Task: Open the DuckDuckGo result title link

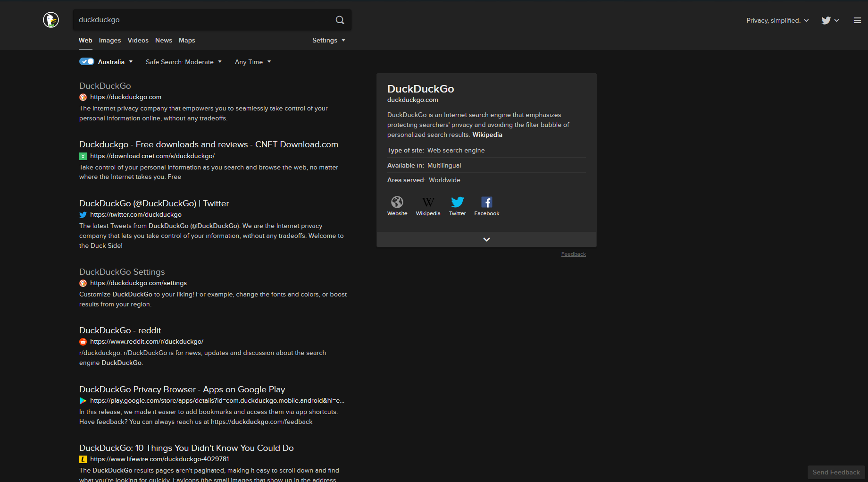Action: 105,86
